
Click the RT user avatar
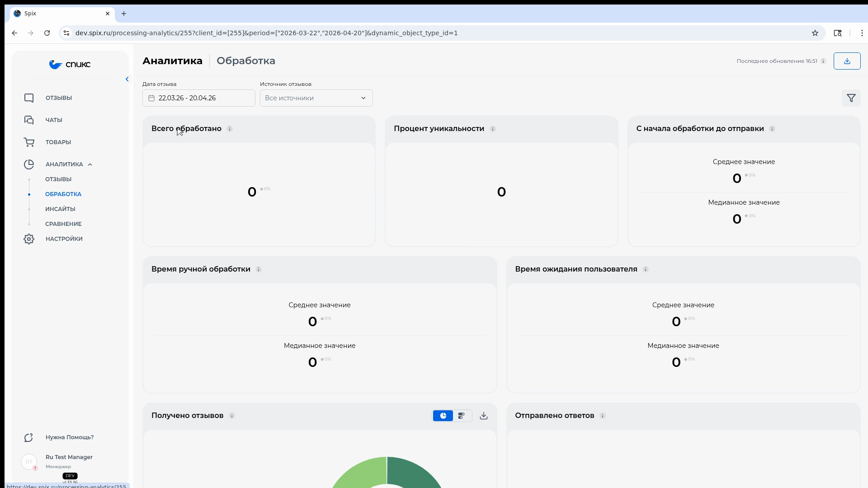coord(29,462)
